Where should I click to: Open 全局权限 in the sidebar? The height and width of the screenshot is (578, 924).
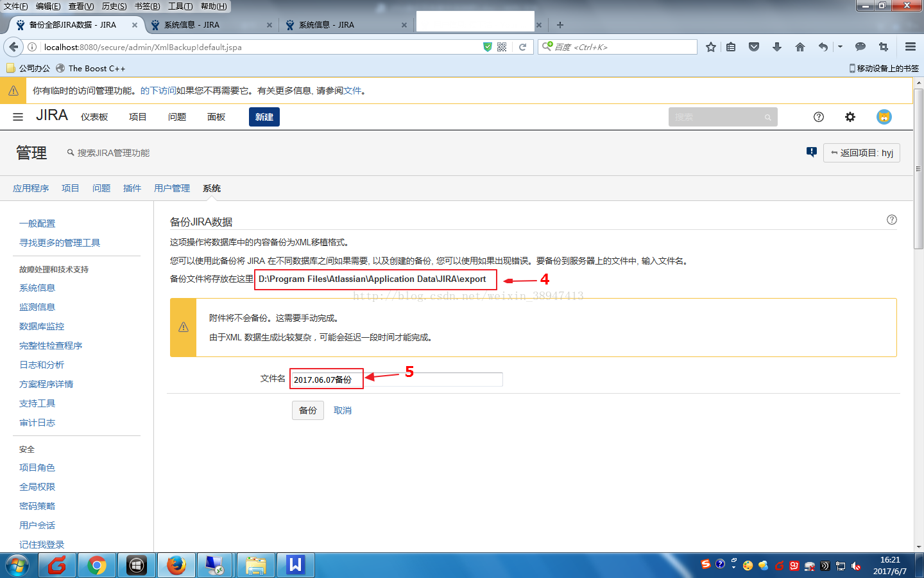coord(37,487)
